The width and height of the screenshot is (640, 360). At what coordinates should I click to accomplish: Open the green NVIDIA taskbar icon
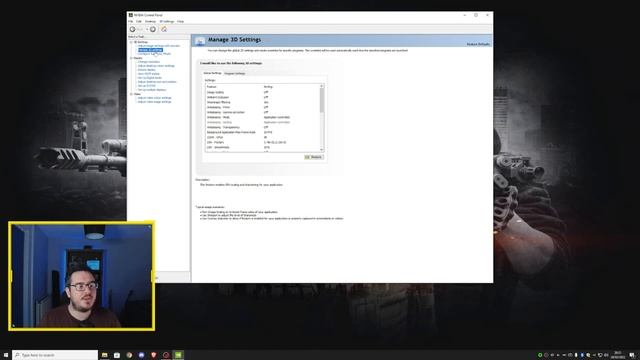[x=178, y=355]
